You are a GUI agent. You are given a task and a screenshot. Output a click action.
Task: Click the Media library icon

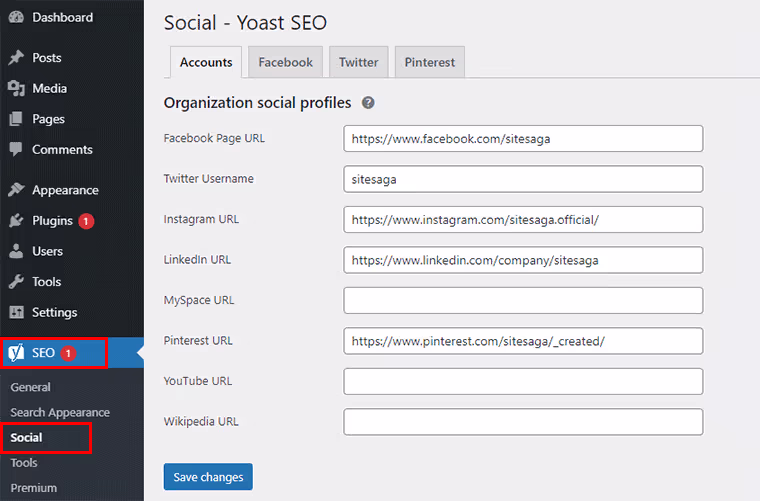point(16,88)
